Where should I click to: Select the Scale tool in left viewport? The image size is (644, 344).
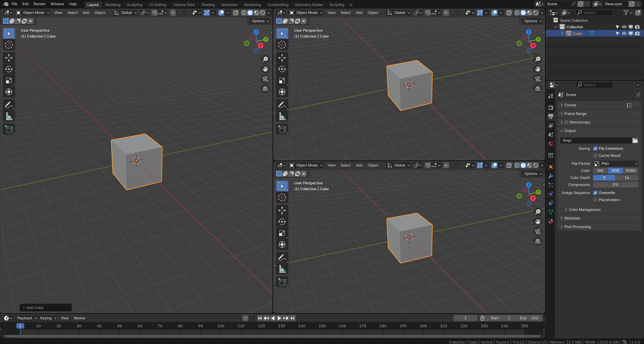[9, 80]
